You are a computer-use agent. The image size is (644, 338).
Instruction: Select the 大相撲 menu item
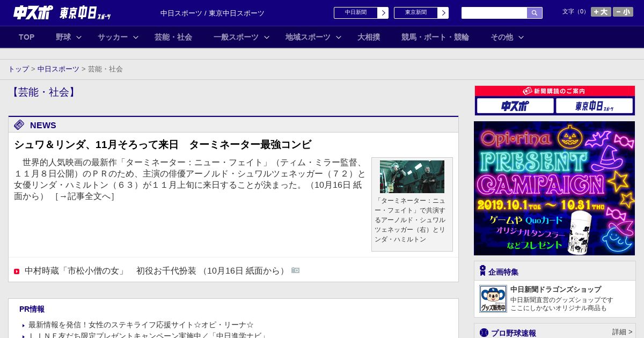tap(369, 37)
